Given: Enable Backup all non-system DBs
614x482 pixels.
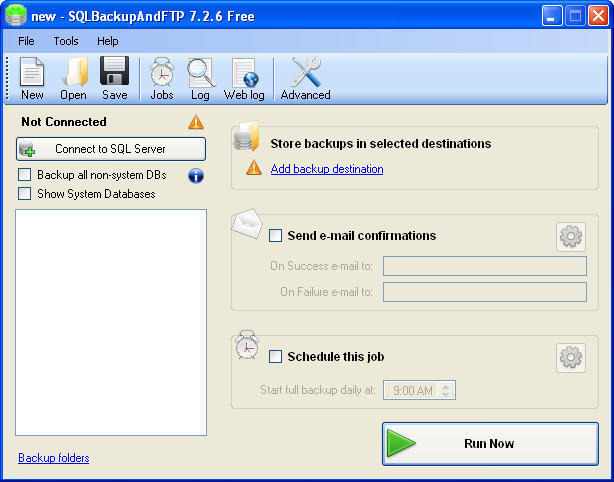Looking at the screenshot, I should (x=24, y=175).
